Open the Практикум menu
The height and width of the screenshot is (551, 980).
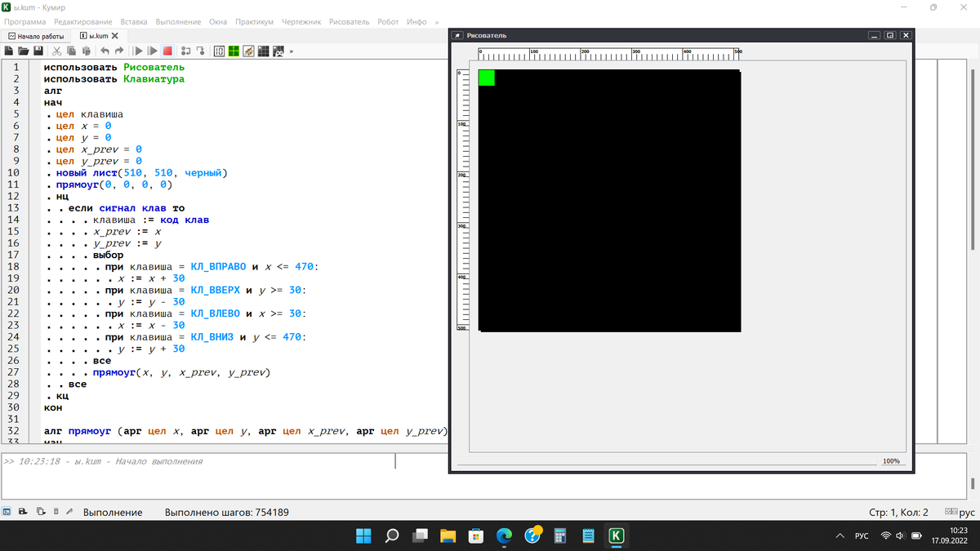click(254, 22)
